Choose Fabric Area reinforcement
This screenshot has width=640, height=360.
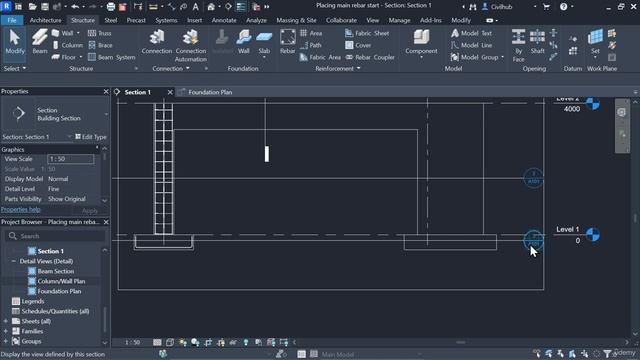pyautogui.click(x=320, y=57)
